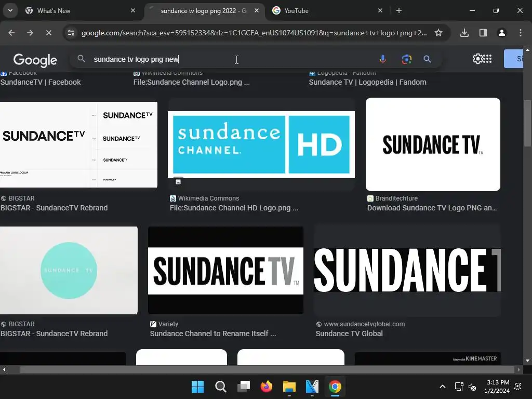Screen dimensions: 532x399
Task: Click Variety source label
Action: (168, 324)
